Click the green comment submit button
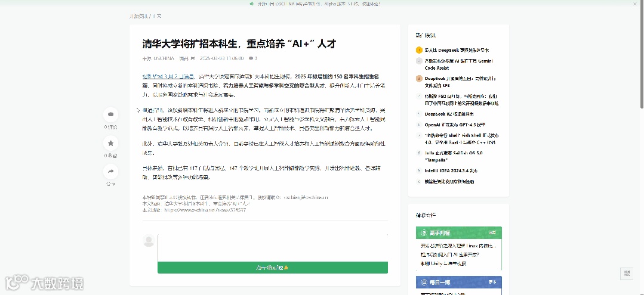The height and width of the screenshot is (295, 644). (x=273, y=268)
